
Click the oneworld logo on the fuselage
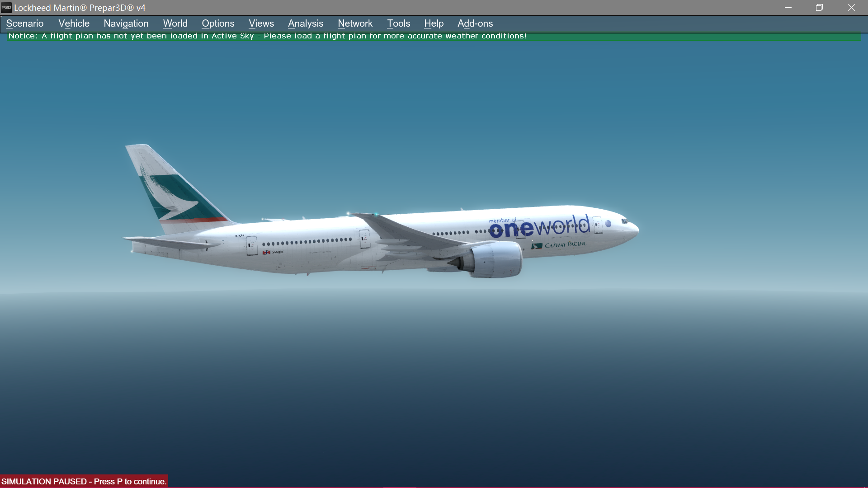click(539, 226)
